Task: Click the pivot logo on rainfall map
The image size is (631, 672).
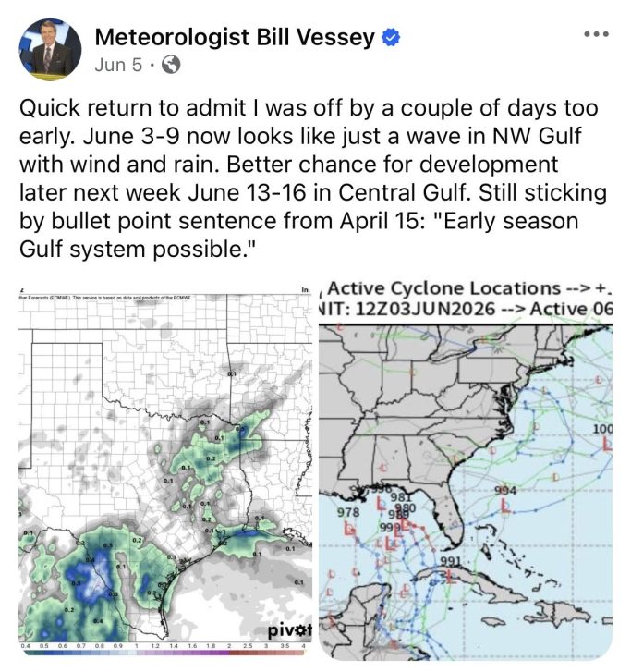Action: [290, 630]
